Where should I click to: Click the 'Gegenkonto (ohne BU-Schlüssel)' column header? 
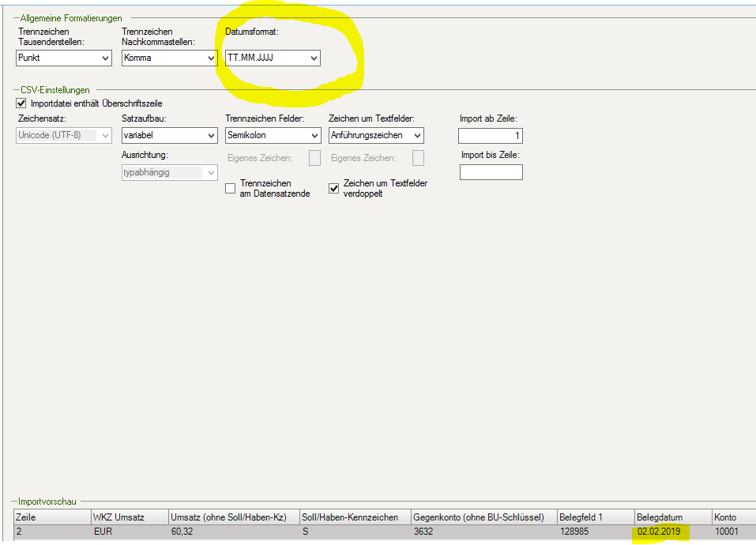click(x=484, y=517)
